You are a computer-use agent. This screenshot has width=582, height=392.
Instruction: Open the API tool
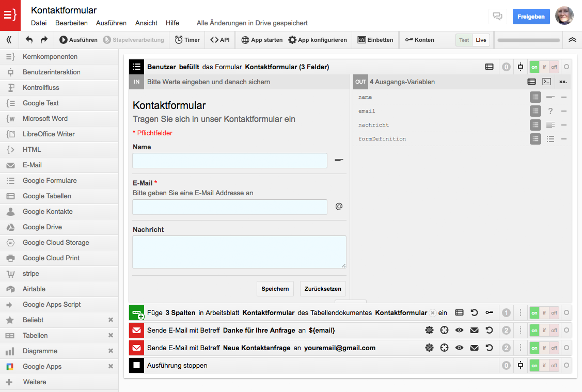(x=220, y=40)
